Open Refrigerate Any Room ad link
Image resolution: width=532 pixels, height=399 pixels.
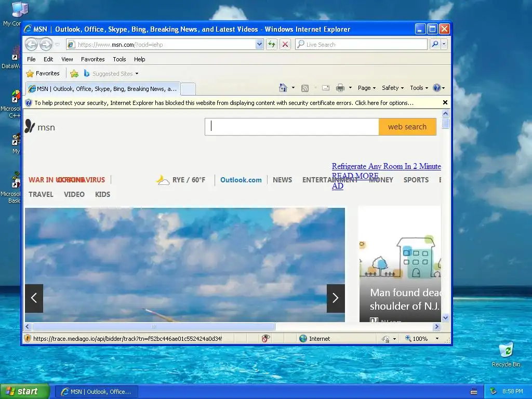(x=386, y=166)
